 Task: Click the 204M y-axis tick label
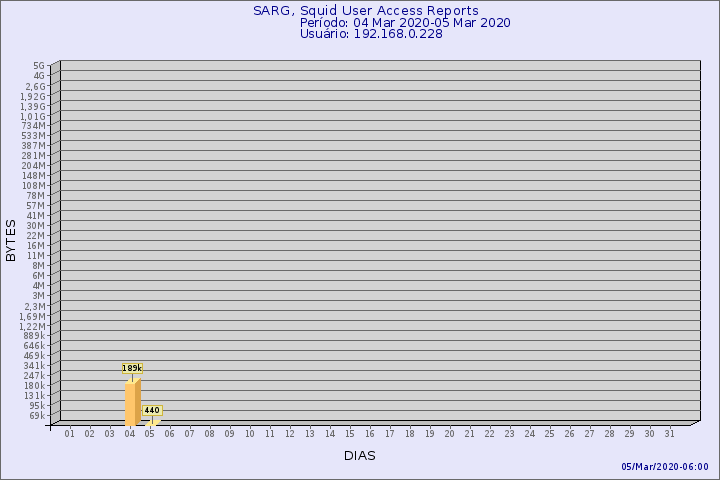click(x=34, y=166)
